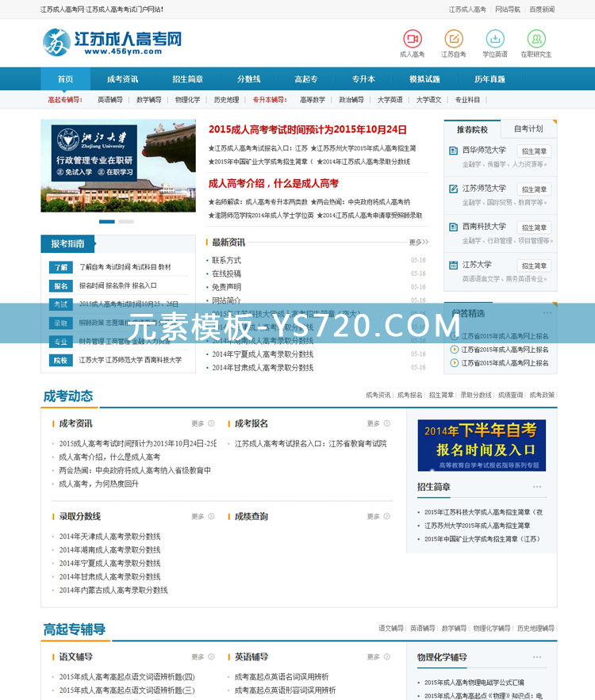Open the 专升本 navigation item
595x700 pixels.
point(363,79)
